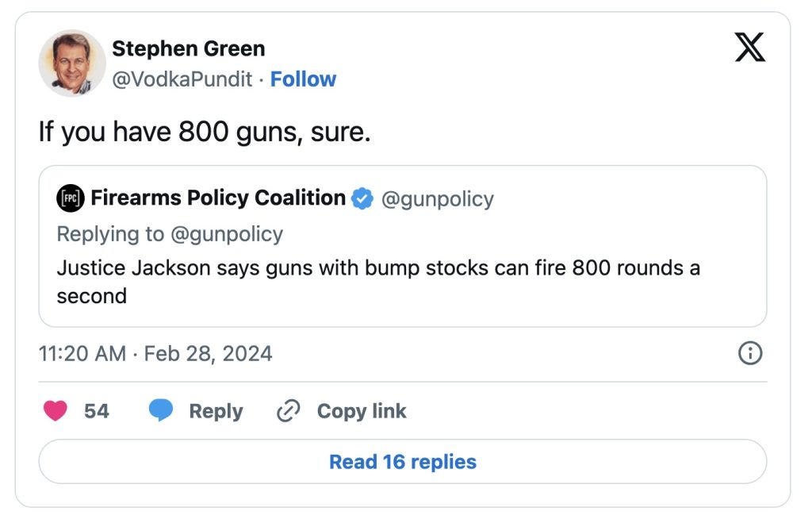Viewport: 812px width, 519px height.
Task: Open the Twitter info circle icon
Action: click(749, 353)
